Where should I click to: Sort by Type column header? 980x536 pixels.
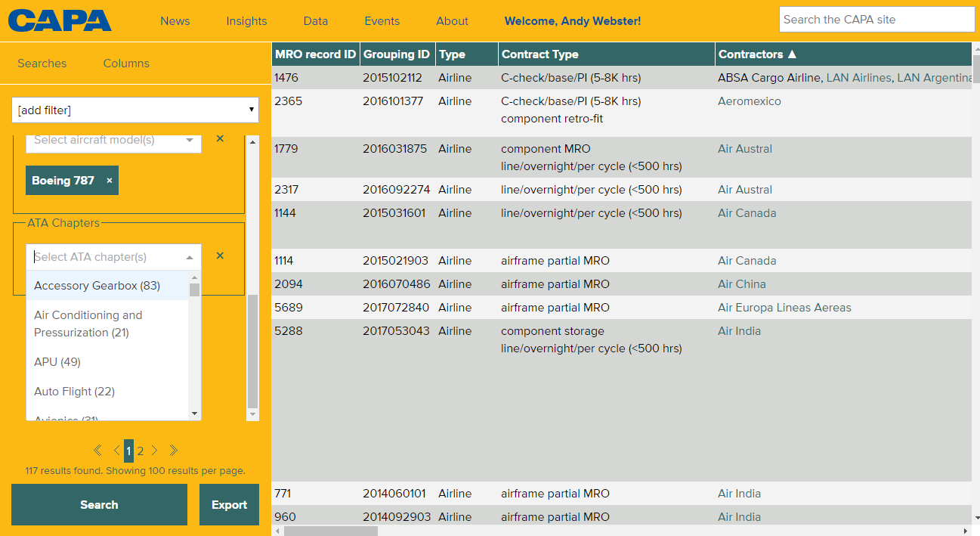(466, 54)
